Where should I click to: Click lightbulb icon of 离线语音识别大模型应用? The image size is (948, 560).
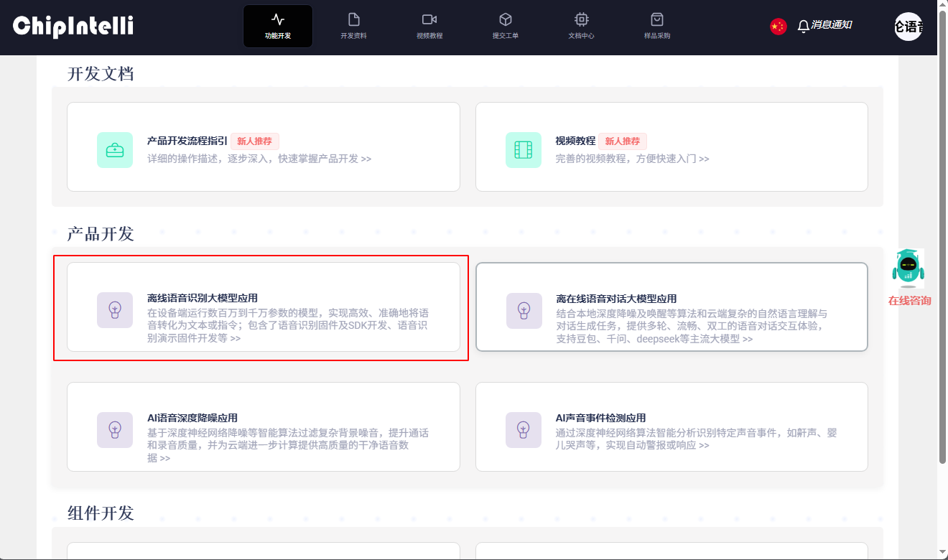click(115, 310)
